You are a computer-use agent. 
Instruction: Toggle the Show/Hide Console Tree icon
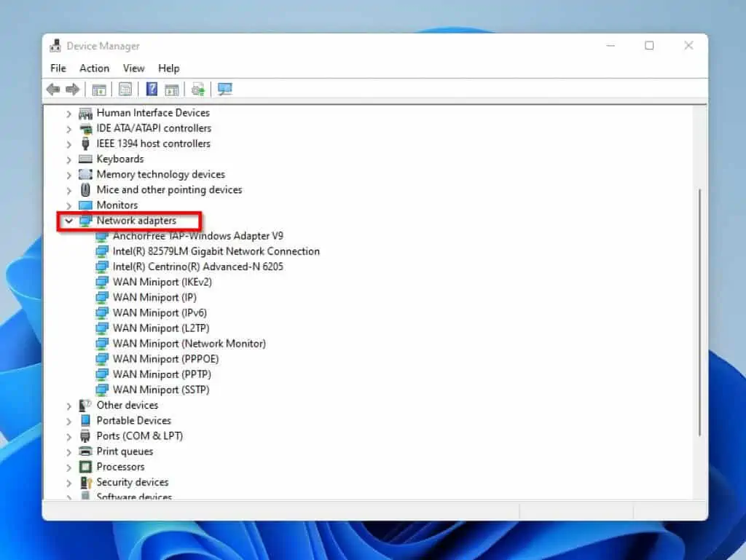click(x=98, y=90)
